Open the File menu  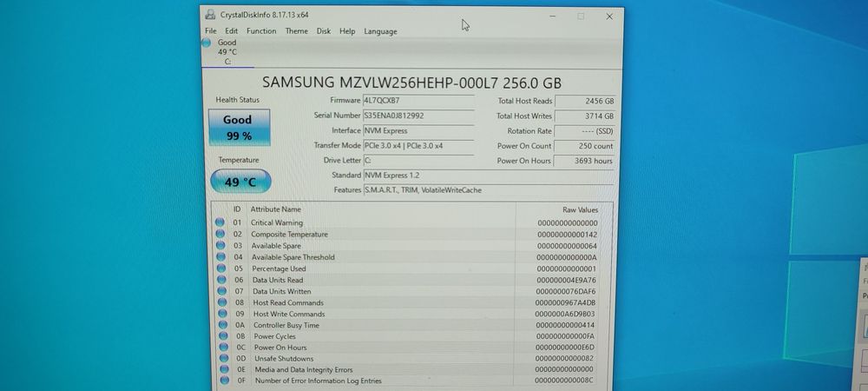click(x=211, y=31)
